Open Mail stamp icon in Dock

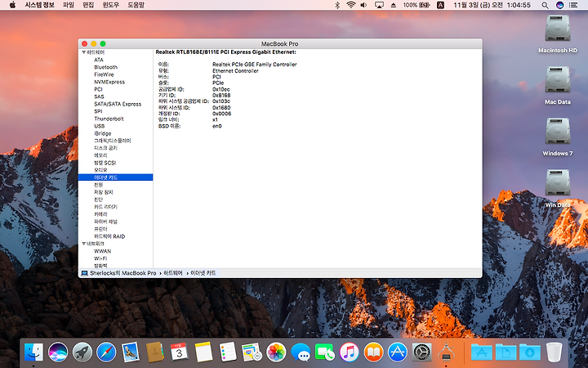131,352
